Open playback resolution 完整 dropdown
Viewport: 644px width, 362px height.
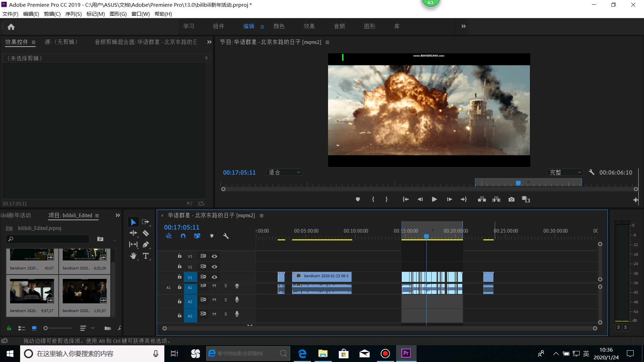565,172
